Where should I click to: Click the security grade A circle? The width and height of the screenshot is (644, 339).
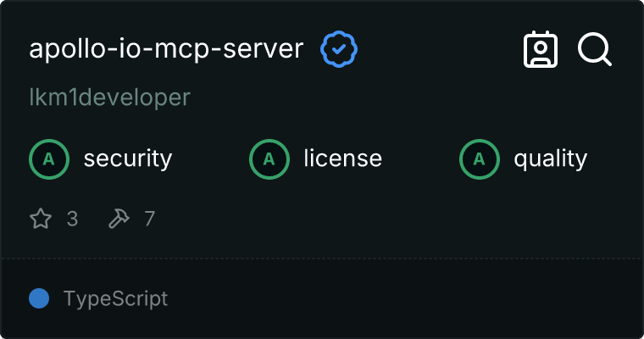(x=49, y=159)
